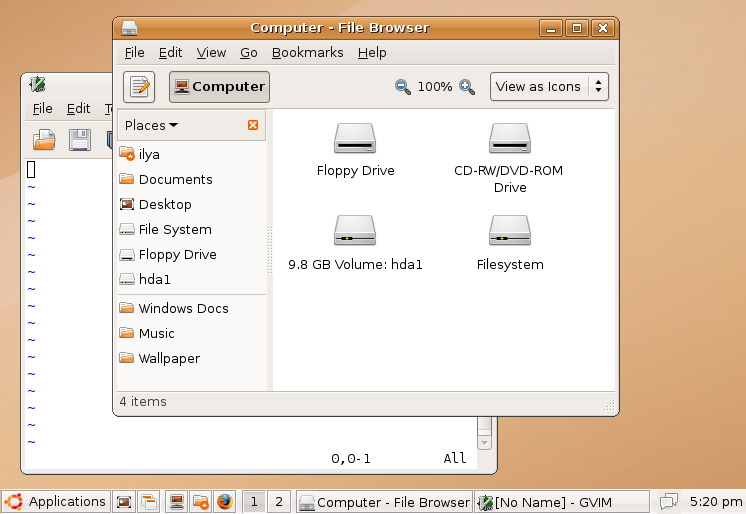Select ilya home folder in sidebar

pos(191,154)
